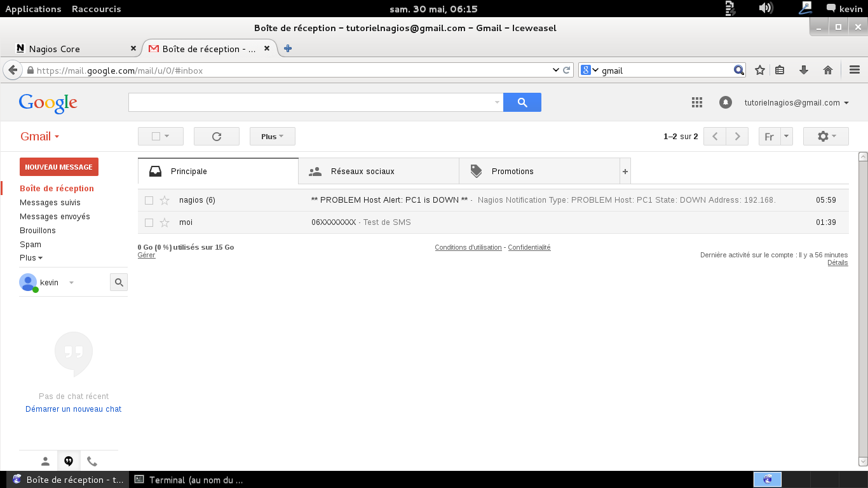The image size is (868, 488).
Task: Open Brouillons folder
Action: coord(37,231)
